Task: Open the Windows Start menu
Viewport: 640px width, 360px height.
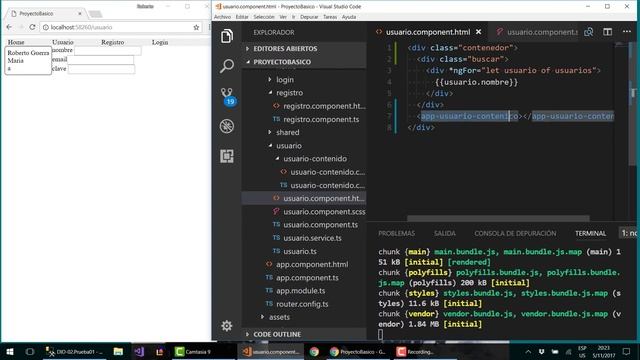Action: 10,351
